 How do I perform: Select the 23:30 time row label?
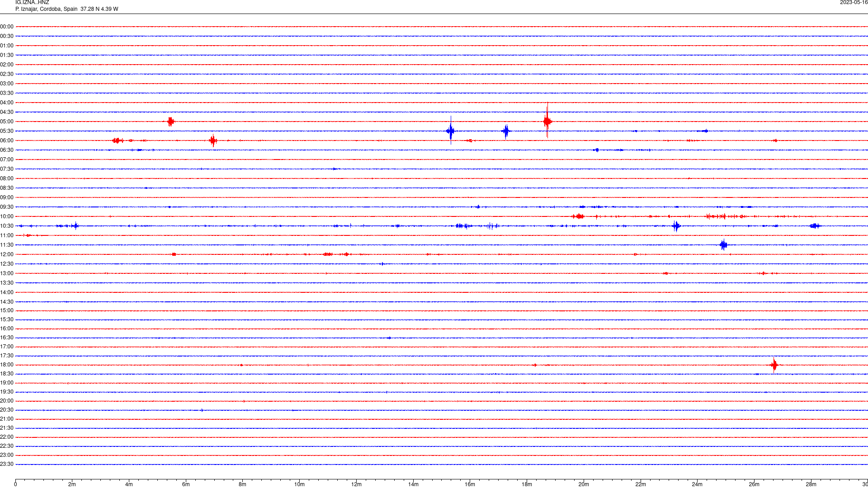point(7,464)
